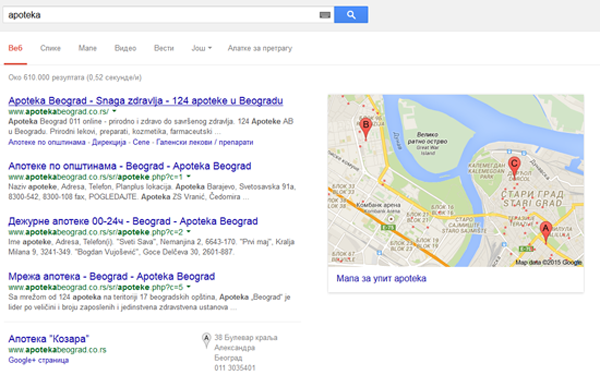Screen dimensions: 600x375
Task: Click the phone number 011 3035401
Action: 235,368
